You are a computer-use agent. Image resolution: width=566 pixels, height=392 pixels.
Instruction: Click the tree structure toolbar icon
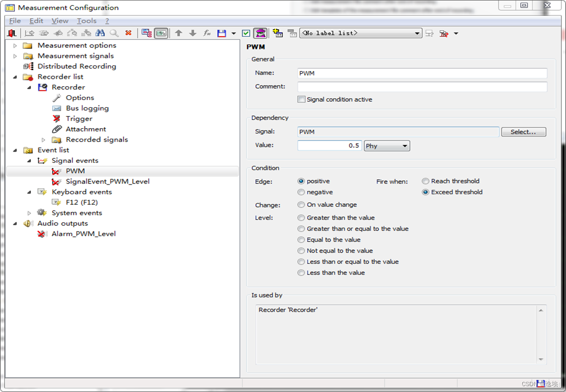pyautogui.click(x=146, y=33)
